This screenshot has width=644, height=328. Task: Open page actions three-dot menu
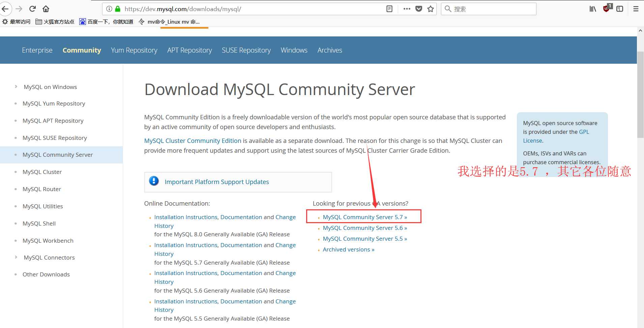(x=407, y=9)
